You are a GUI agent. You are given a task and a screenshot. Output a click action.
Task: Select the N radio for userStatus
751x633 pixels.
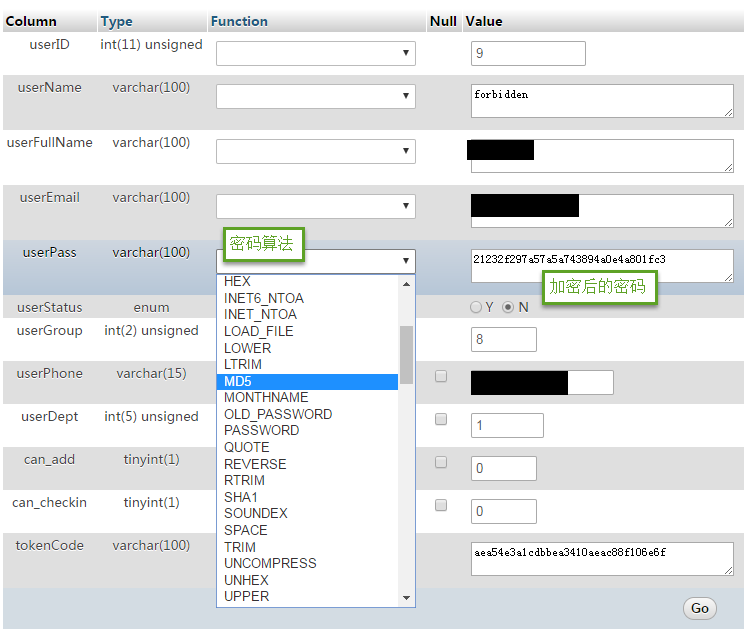tap(508, 307)
